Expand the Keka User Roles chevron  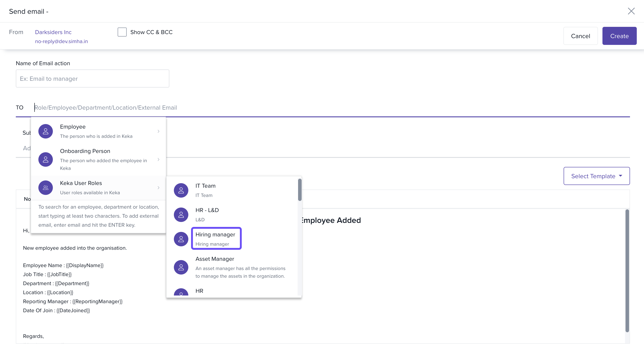click(158, 188)
